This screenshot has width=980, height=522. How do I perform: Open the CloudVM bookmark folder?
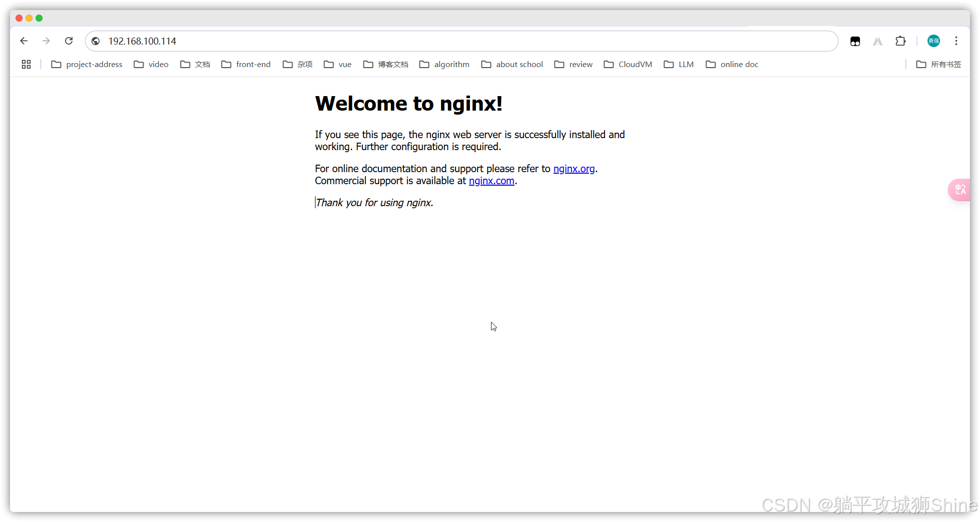pos(627,64)
